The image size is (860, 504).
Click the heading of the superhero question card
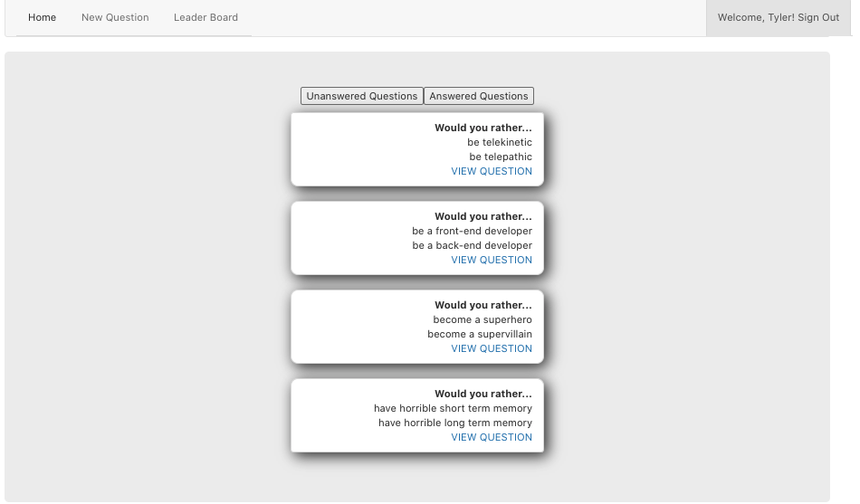pyautogui.click(x=483, y=305)
